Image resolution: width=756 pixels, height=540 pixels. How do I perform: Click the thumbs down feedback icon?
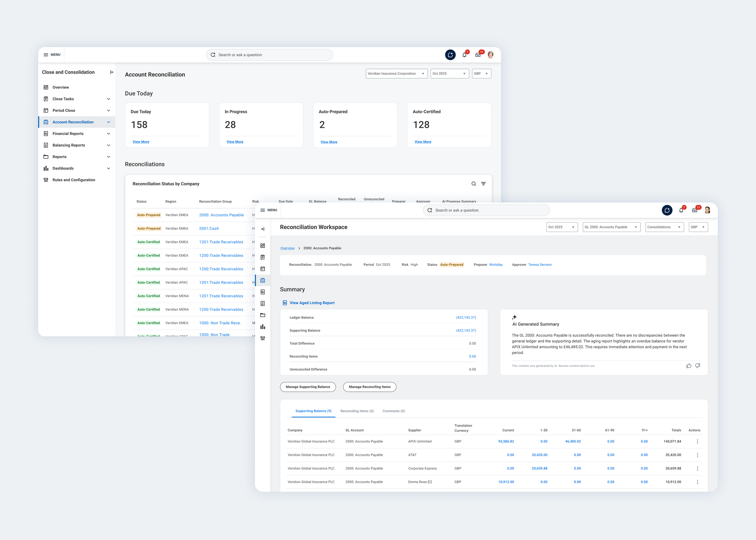click(x=697, y=366)
